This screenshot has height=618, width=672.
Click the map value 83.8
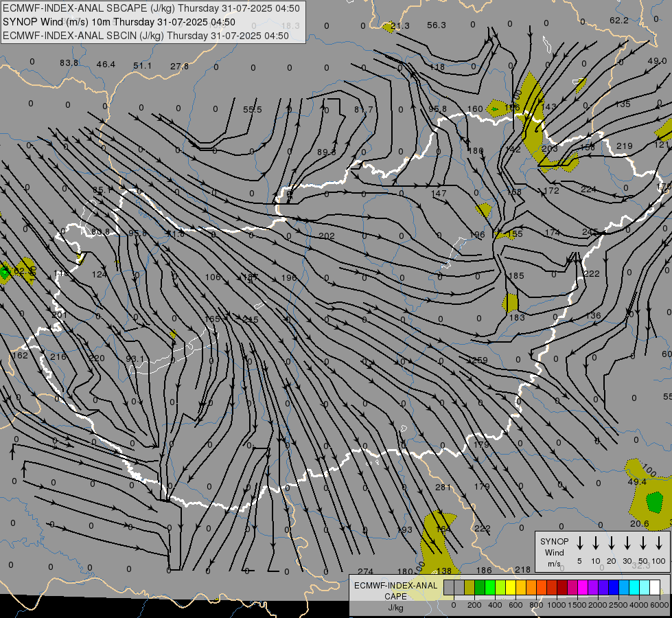point(69,63)
